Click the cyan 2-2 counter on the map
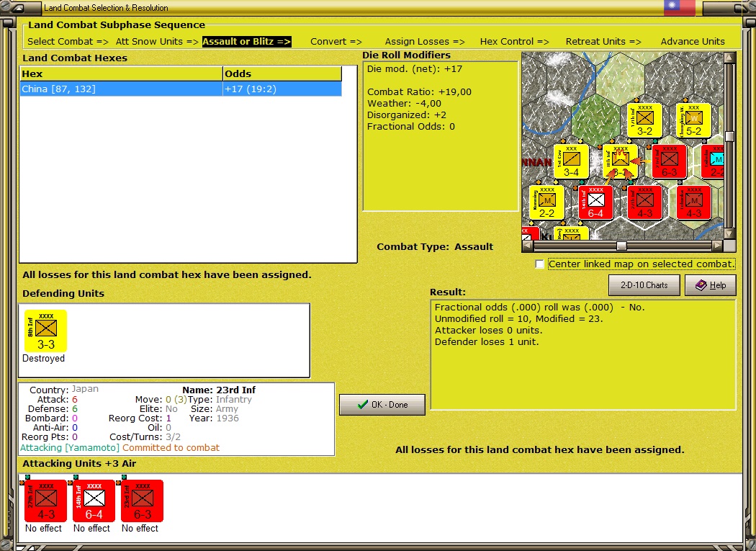The width and height of the screenshot is (756, 551). click(x=713, y=161)
